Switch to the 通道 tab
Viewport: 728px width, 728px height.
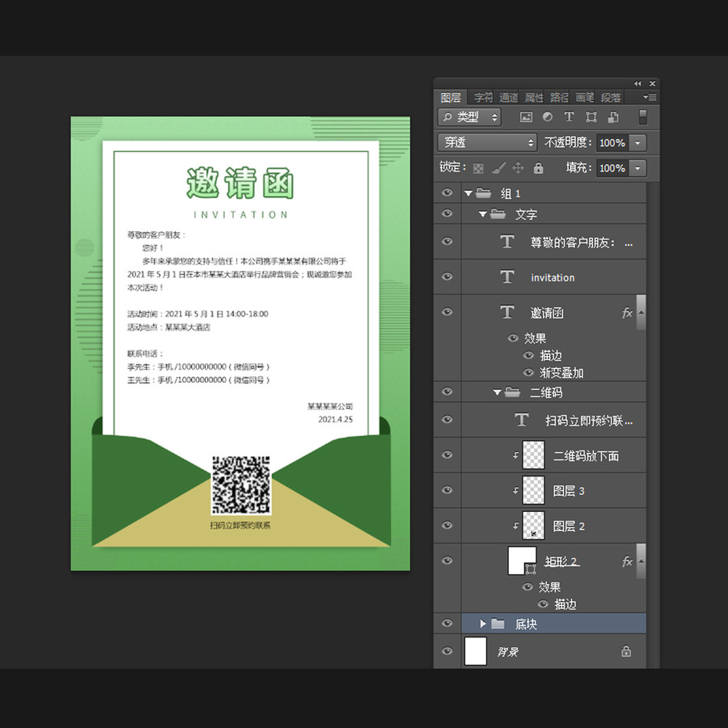[509, 98]
